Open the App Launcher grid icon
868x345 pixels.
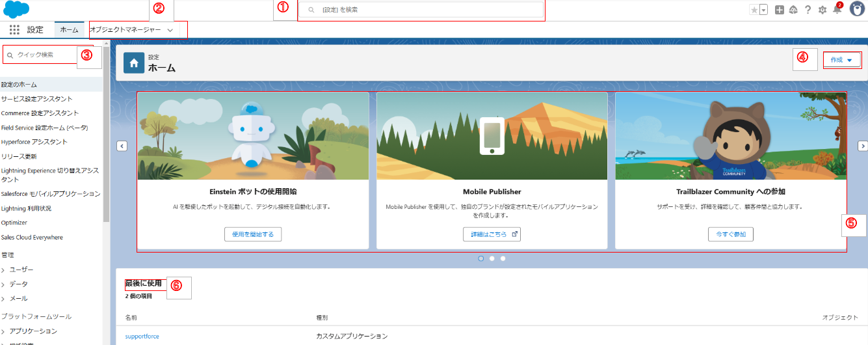pos(14,30)
